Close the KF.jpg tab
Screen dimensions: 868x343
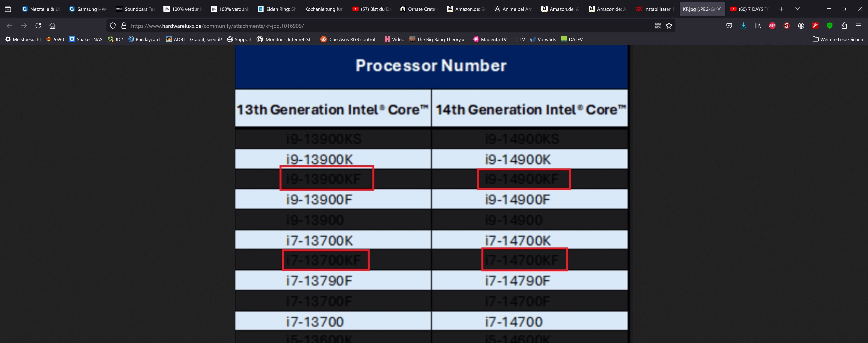pyautogui.click(x=719, y=9)
